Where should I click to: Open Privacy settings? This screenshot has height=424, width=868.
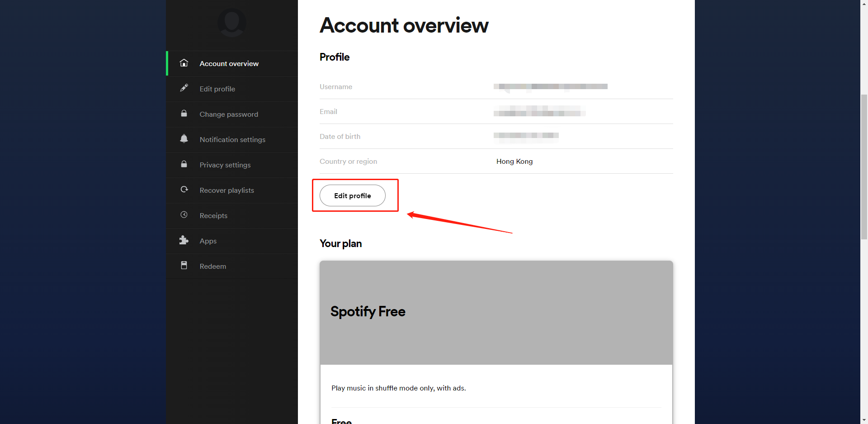pyautogui.click(x=232, y=165)
